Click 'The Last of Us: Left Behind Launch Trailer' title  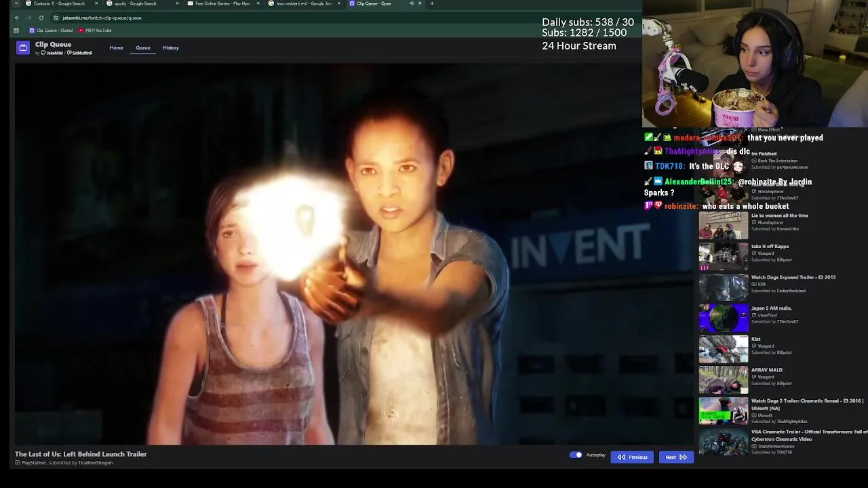[81, 454]
